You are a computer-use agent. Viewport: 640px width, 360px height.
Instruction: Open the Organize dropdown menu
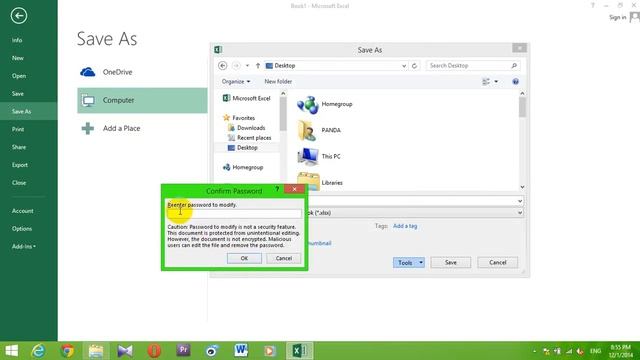[236, 82]
